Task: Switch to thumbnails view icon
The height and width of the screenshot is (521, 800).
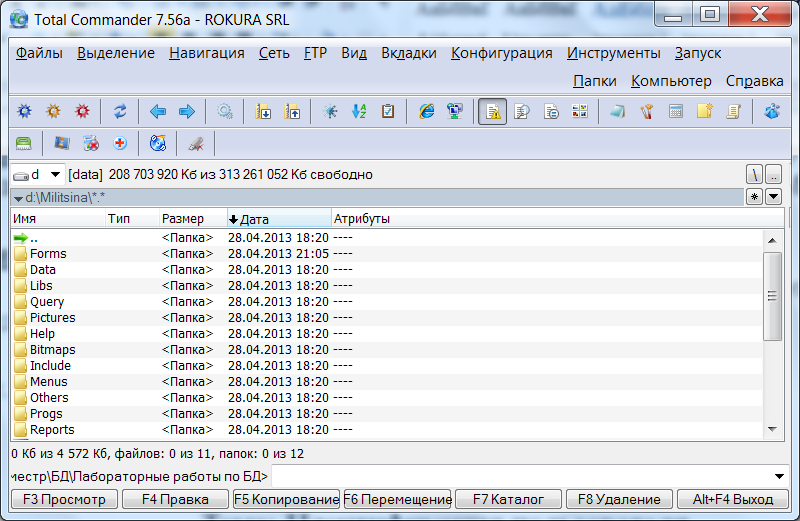Action: click(580, 111)
